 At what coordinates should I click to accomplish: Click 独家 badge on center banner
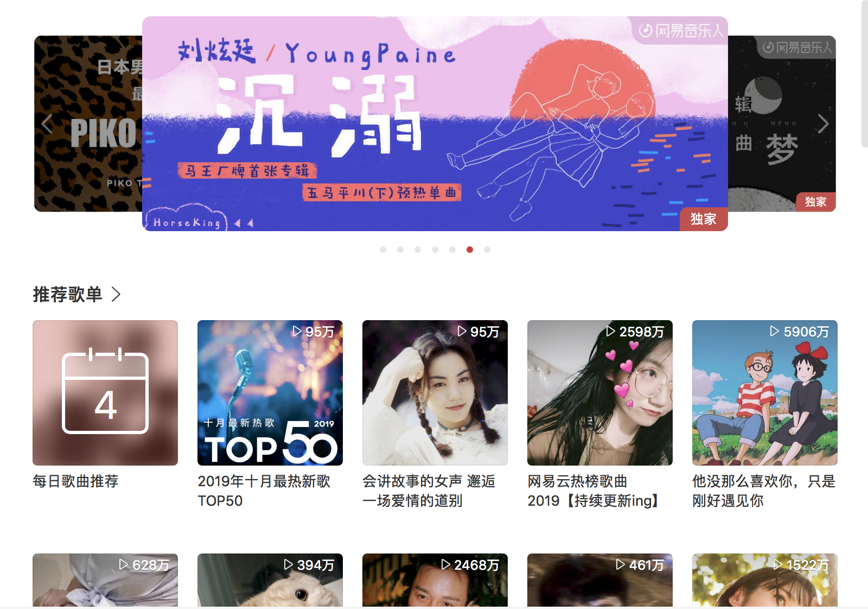coord(704,219)
